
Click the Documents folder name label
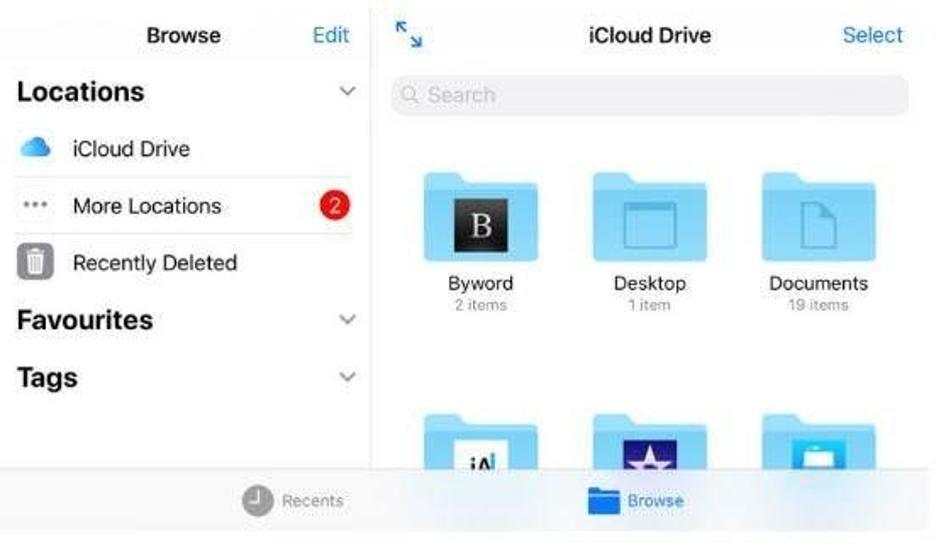[819, 283]
